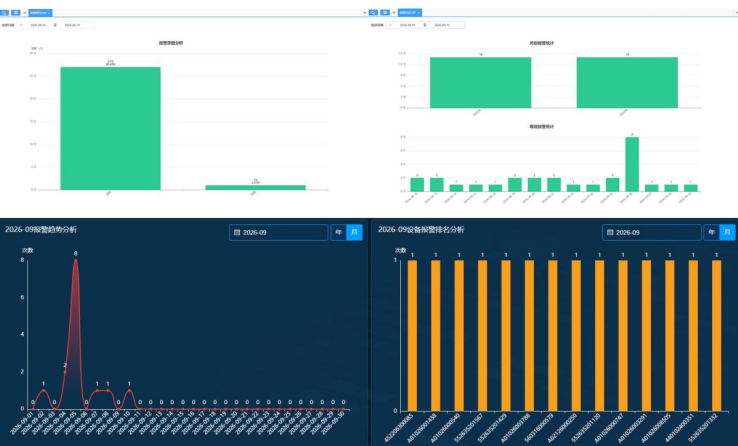Viewport: 738px width, 446px height.
Task: Click the orange bar for device A01026003291
Action: click(646, 335)
